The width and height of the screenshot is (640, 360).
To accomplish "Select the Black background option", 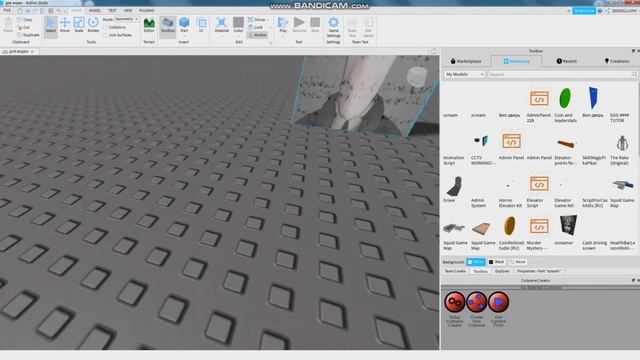I will tap(497, 262).
